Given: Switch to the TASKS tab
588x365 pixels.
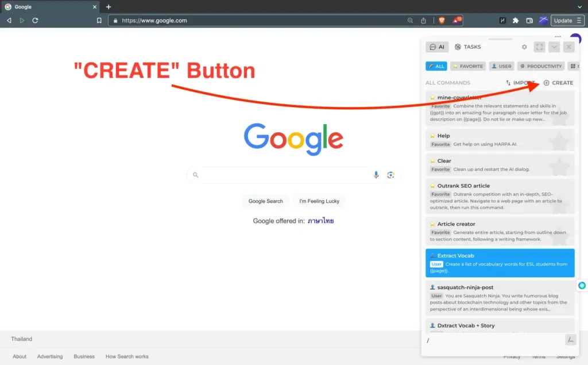Looking at the screenshot, I should [x=467, y=47].
